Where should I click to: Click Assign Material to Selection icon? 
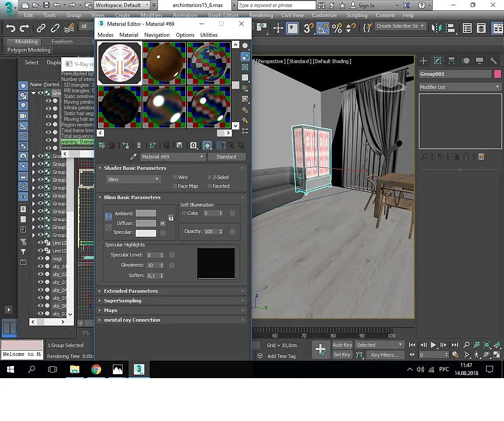pyautogui.click(x=126, y=145)
